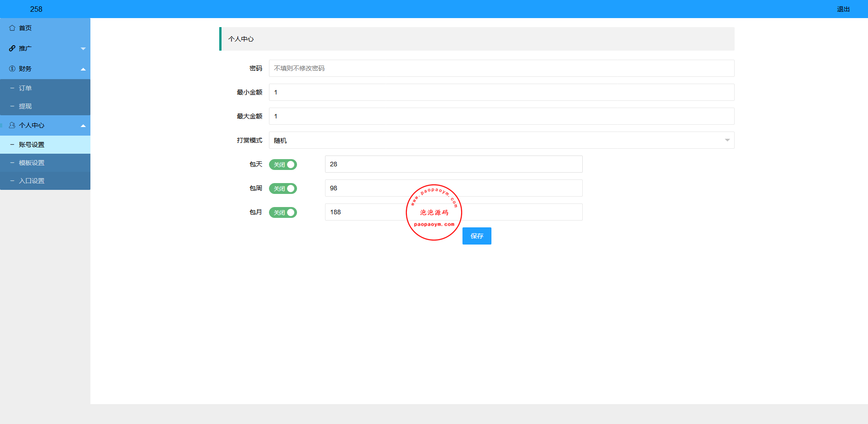The image size is (868, 424).
Task: Open the 订单 submenu item
Action: [x=25, y=88]
